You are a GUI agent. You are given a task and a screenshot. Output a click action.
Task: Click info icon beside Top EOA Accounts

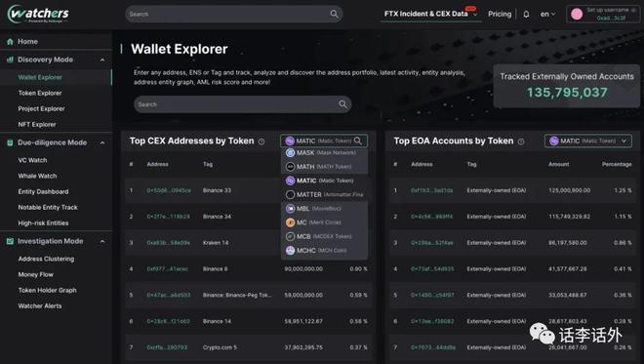[521, 142]
